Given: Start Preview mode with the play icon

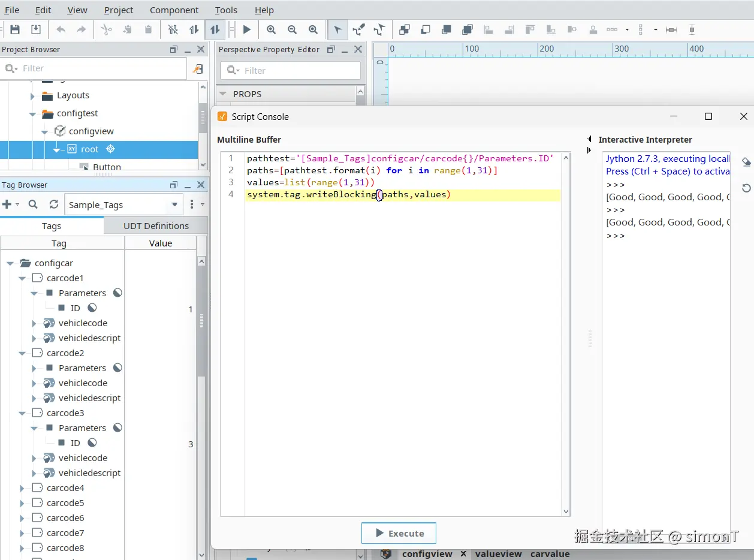Looking at the screenshot, I should 247,29.
